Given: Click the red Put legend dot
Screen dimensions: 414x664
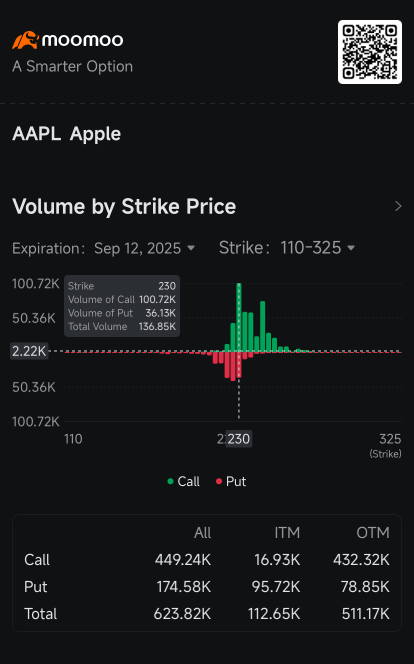Looking at the screenshot, I should point(219,481).
